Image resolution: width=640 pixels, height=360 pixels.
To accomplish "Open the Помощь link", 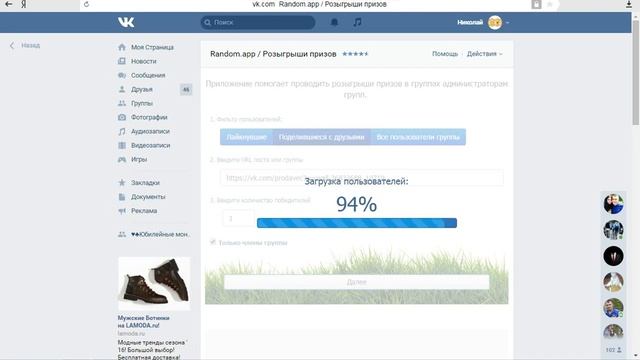I will click(x=445, y=53).
